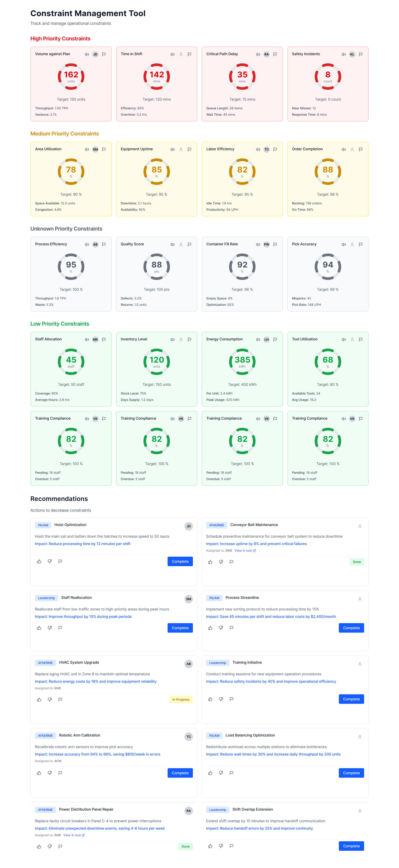Click MK avatar on Staff Allocation card
The width and height of the screenshot is (399, 868).
(x=95, y=339)
